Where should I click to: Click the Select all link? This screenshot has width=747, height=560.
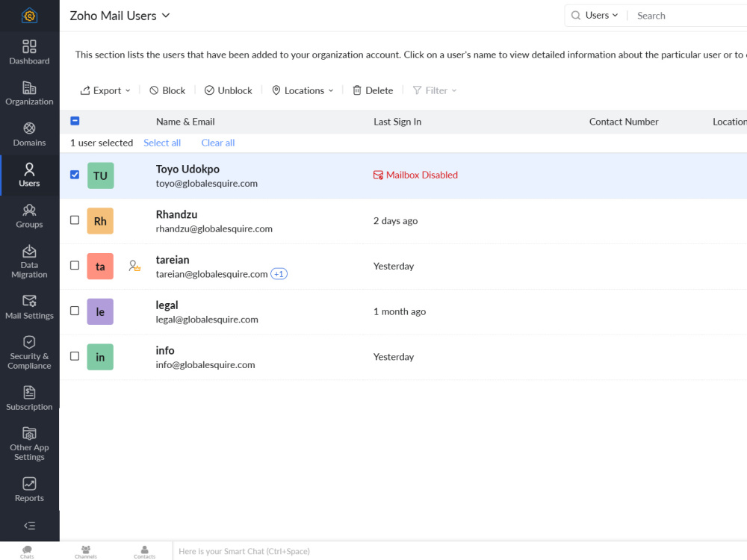pos(162,143)
